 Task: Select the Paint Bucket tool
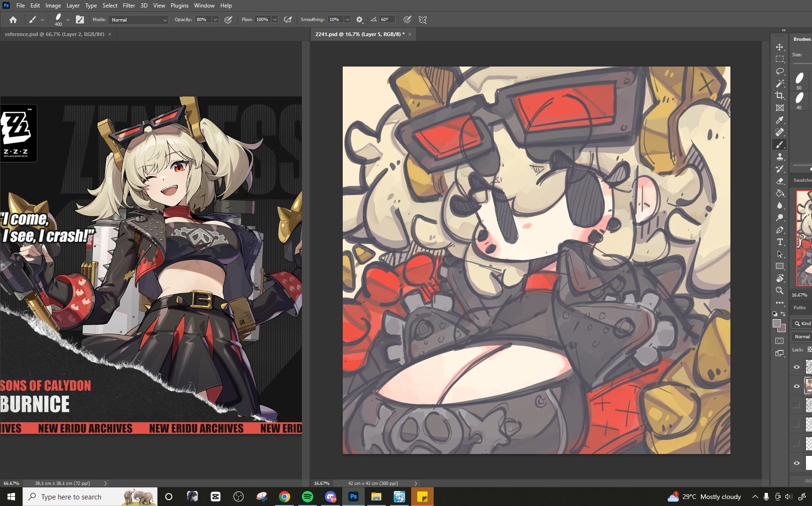tap(780, 193)
